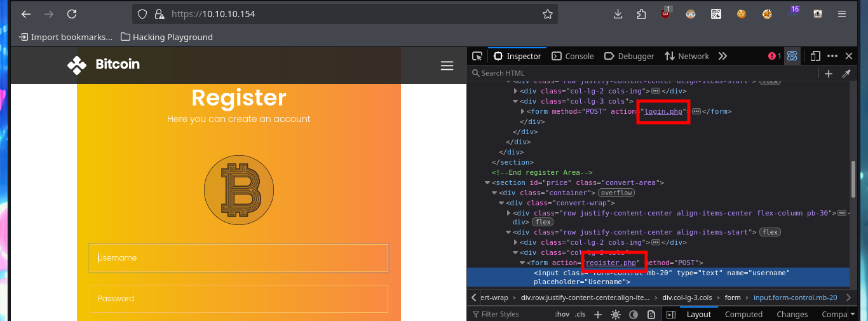The width and height of the screenshot is (868, 321).
Task: Toggle the :hov pseudo-class panel
Action: (562, 314)
